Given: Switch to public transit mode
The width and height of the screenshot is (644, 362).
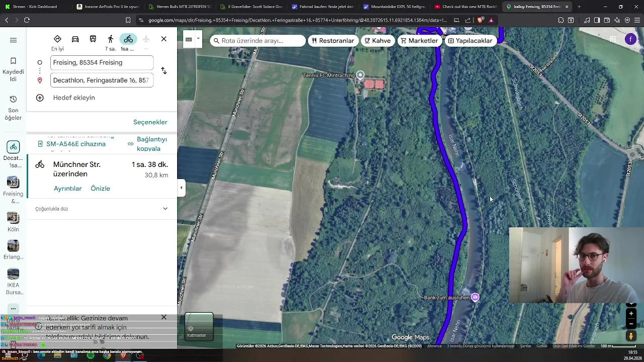Looking at the screenshot, I should 93,39.
